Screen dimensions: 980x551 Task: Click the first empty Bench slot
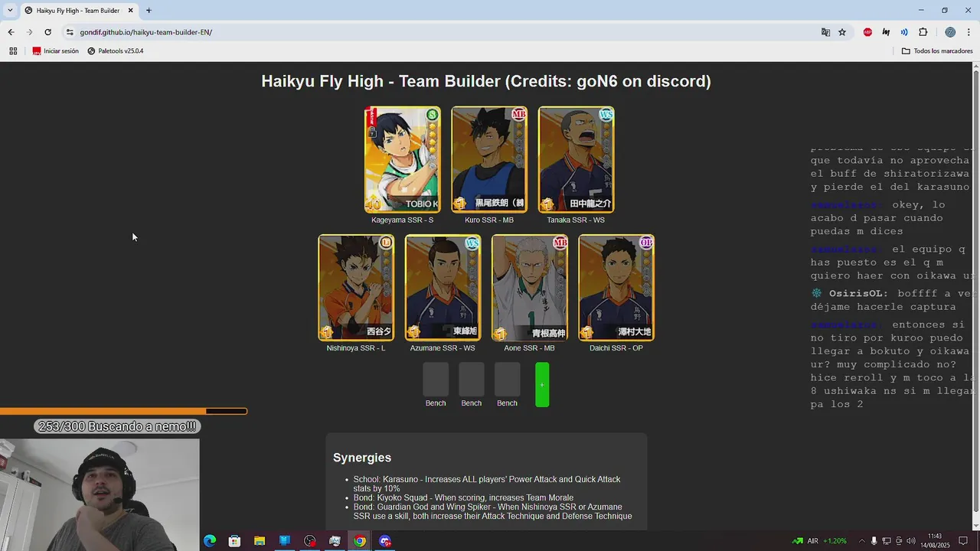click(x=436, y=380)
